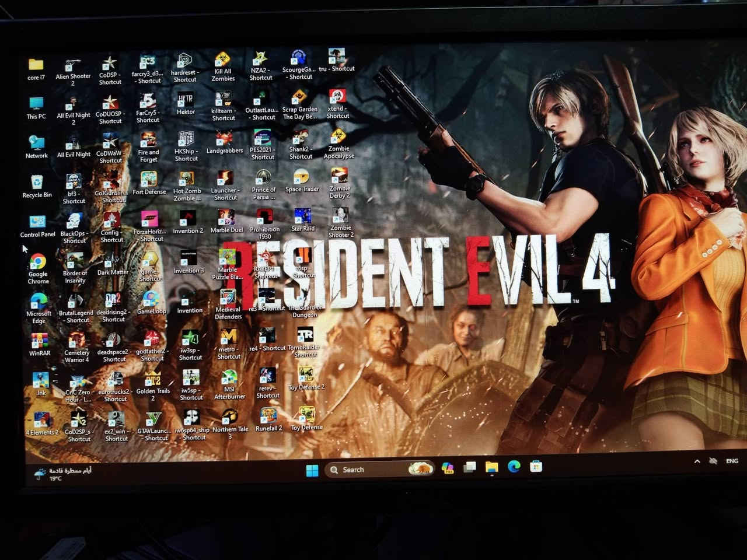Select the Control Panel desktop icon
The height and width of the screenshot is (560, 747).
pyautogui.click(x=37, y=222)
